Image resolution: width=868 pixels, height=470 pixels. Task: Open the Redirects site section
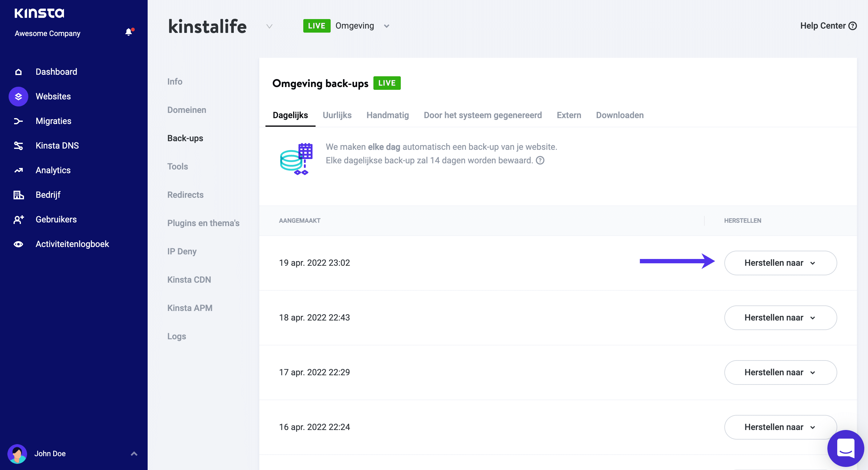[x=185, y=195]
